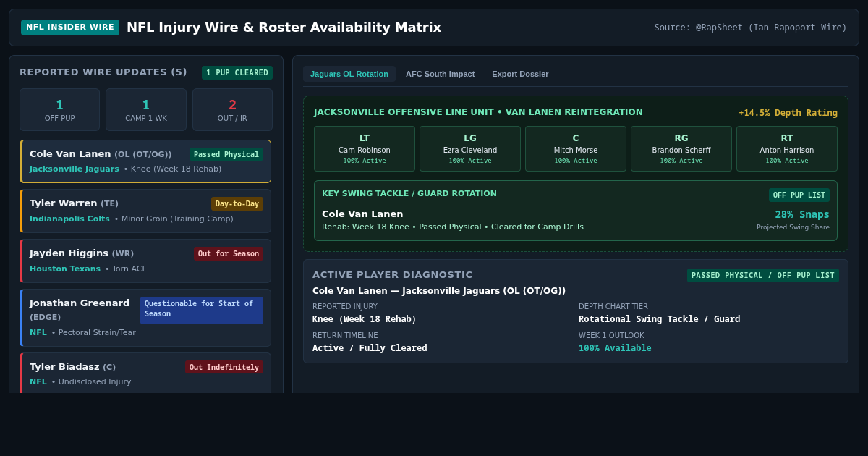This screenshot has width=868, height=456.
Task: Click the NFL Injury Wire & Roster Availability Matrix title
Action: [x=284, y=28]
